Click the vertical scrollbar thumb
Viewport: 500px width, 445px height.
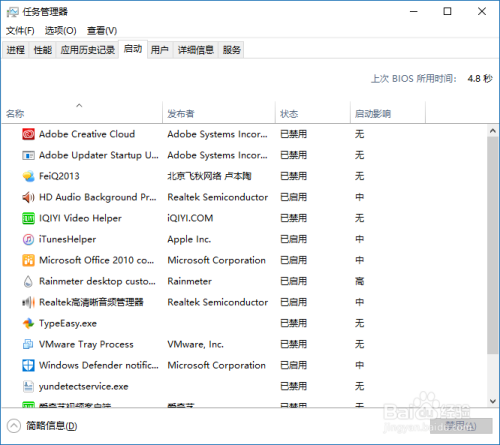coord(493,245)
